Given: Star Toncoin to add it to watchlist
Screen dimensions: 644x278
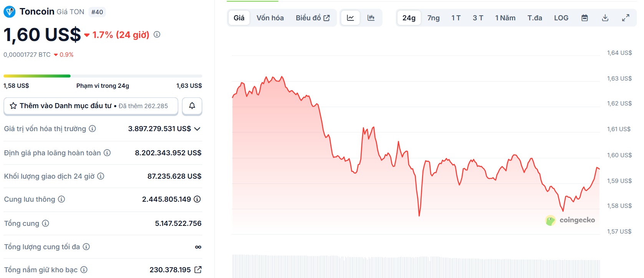Looking at the screenshot, I should pos(13,105).
